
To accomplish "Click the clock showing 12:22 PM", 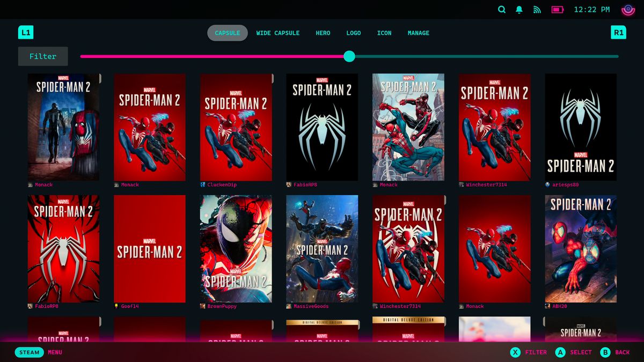I will click(592, 10).
